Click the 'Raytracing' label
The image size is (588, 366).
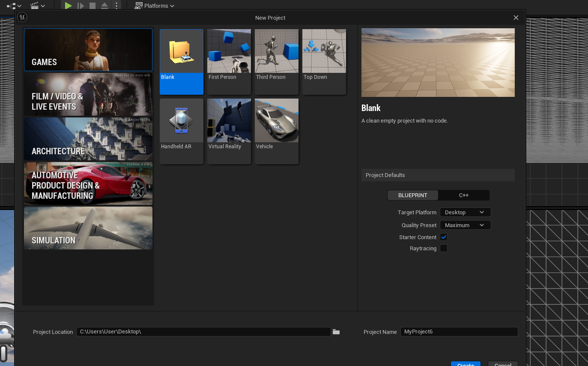[423, 248]
